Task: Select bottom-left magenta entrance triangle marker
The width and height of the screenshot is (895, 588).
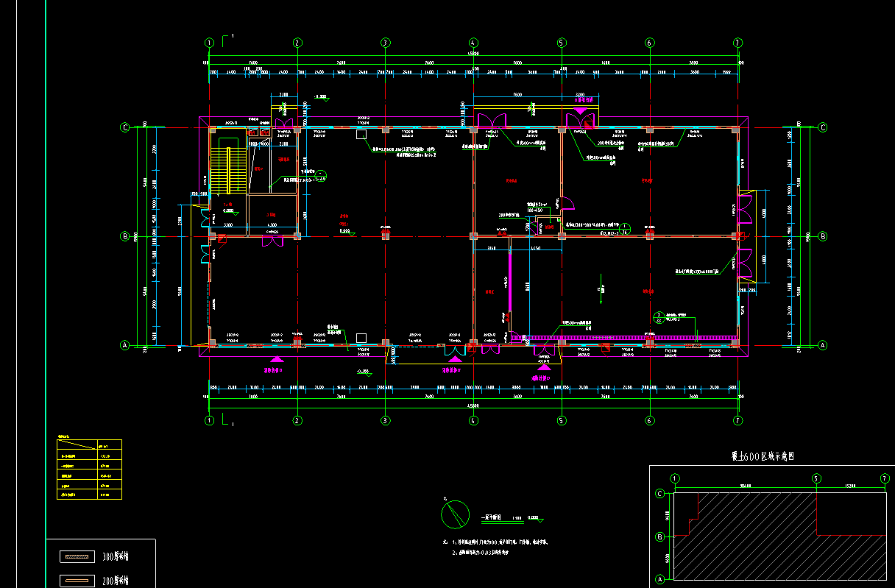Action: 275,358
